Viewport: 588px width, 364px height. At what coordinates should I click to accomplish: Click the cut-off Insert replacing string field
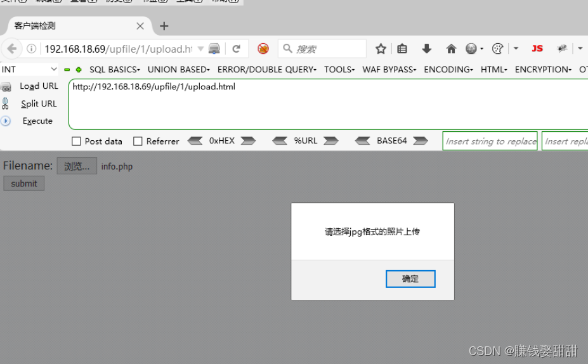(x=565, y=141)
